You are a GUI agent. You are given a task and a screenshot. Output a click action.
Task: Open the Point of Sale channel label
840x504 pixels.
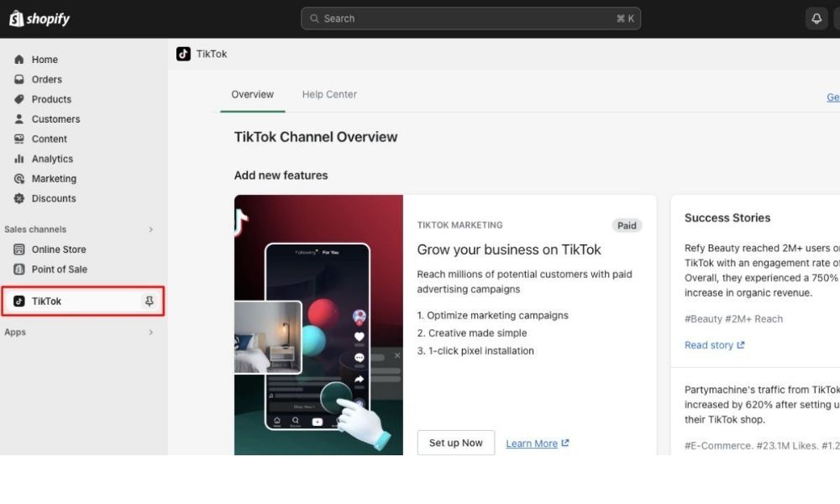point(60,269)
